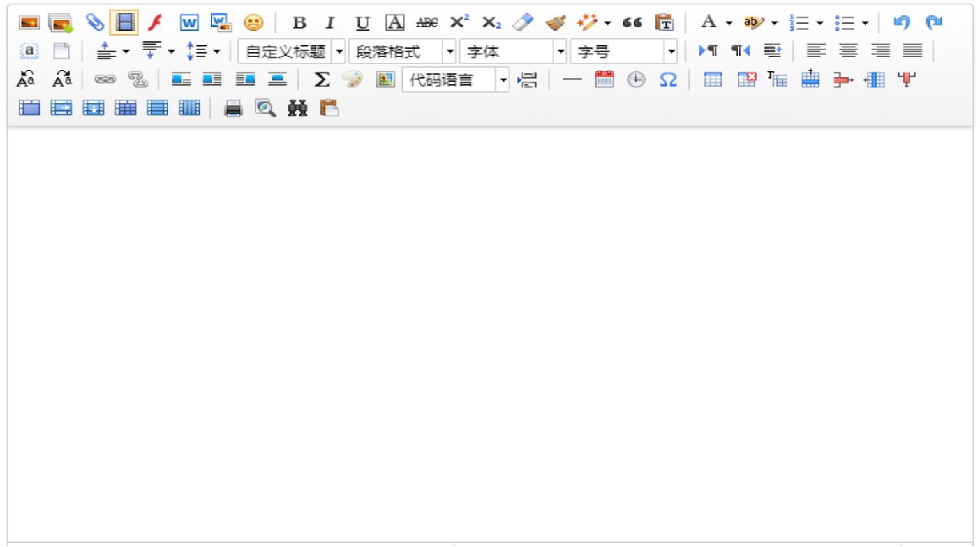
Task: Open the emoticon picker
Action: 253,23
